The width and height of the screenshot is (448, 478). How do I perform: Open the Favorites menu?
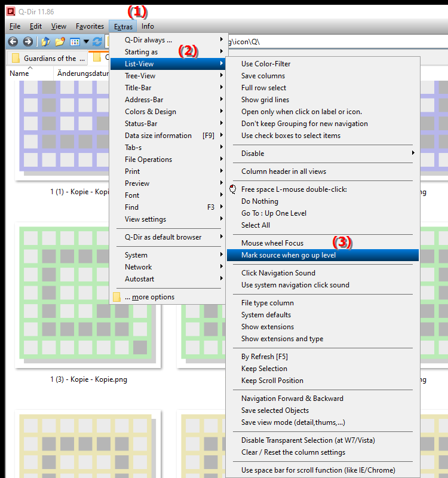click(x=90, y=26)
